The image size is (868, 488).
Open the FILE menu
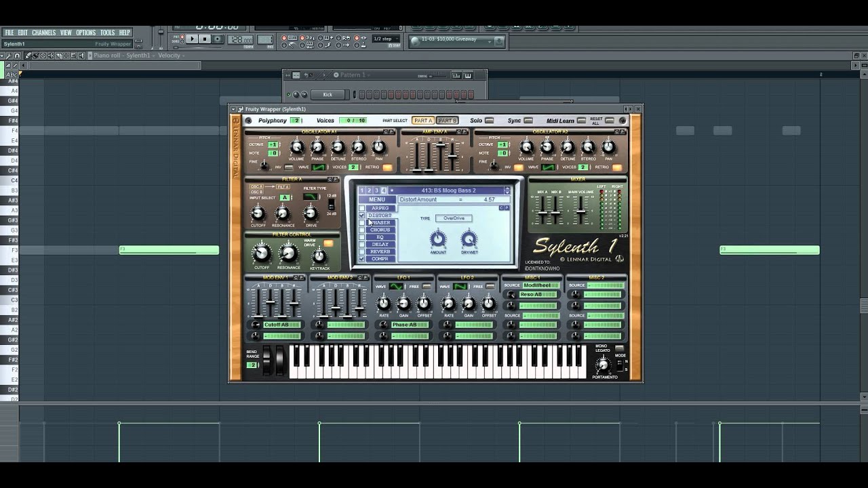click(x=9, y=33)
